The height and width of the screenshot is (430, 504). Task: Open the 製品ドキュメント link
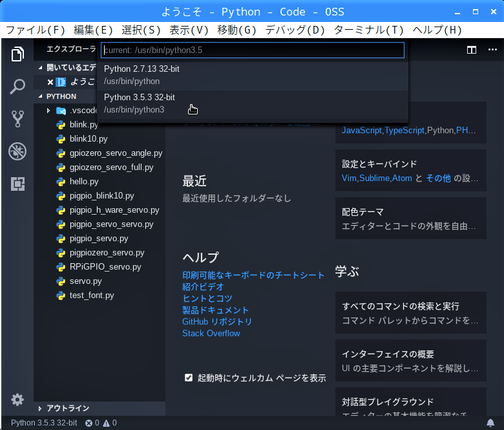pyautogui.click(x=216, y=310)
